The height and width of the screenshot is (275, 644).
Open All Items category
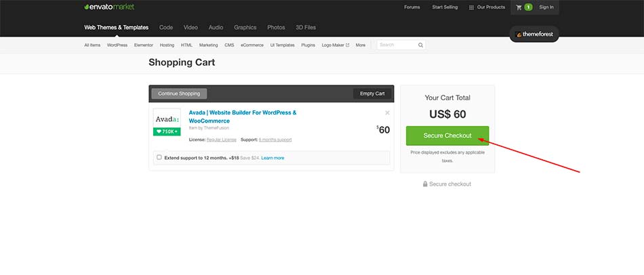92,45
